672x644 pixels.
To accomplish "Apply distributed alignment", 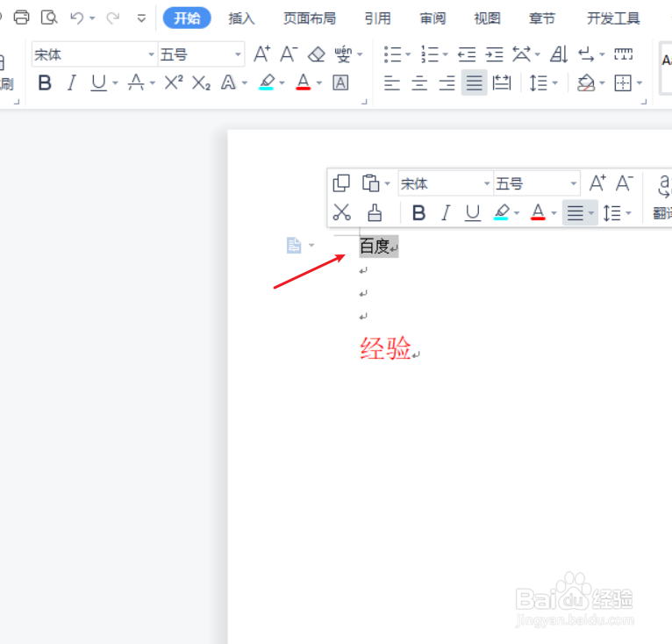I will point(502,82).
